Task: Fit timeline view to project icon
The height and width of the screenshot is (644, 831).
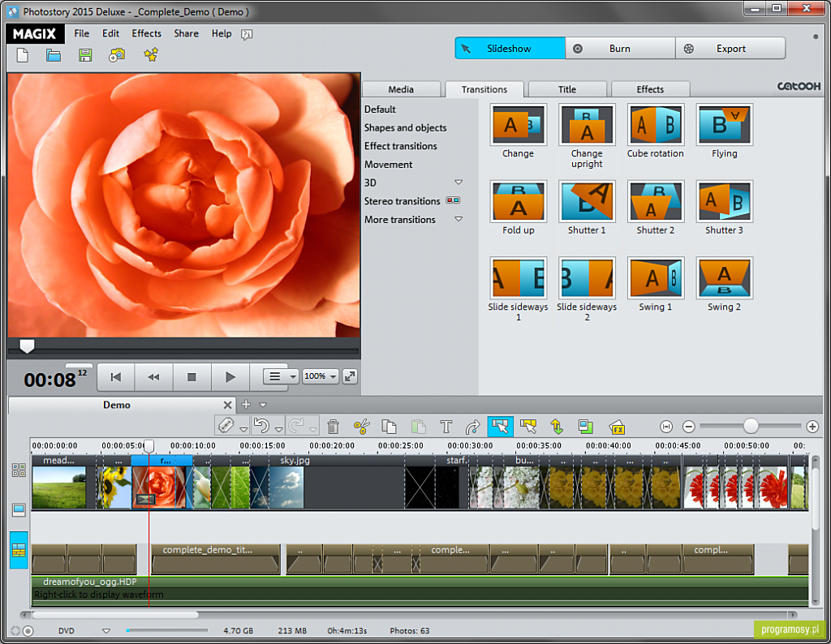Action: (666, 427)
